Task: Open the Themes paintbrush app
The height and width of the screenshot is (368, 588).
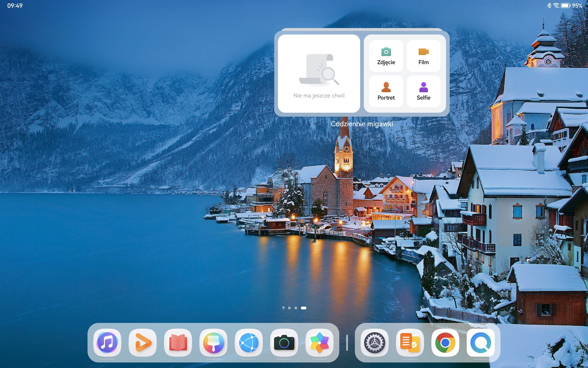Action: point(213,343)
